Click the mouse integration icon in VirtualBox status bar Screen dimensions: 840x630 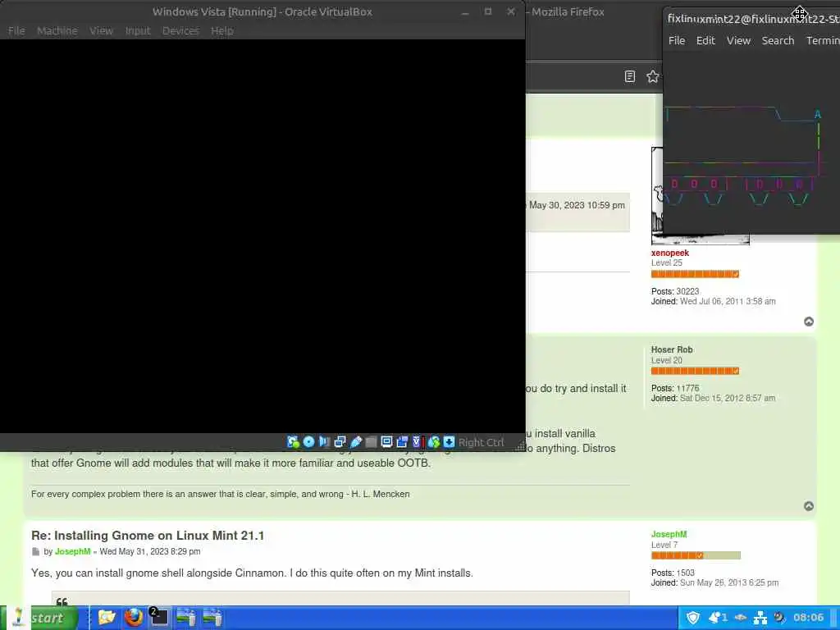click(434, 442)
